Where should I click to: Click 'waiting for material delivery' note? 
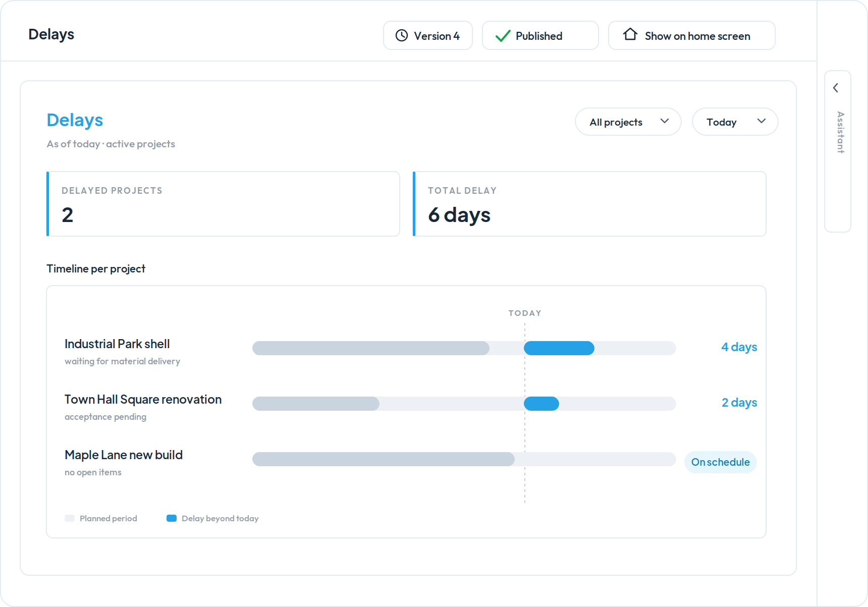[122, 361]
